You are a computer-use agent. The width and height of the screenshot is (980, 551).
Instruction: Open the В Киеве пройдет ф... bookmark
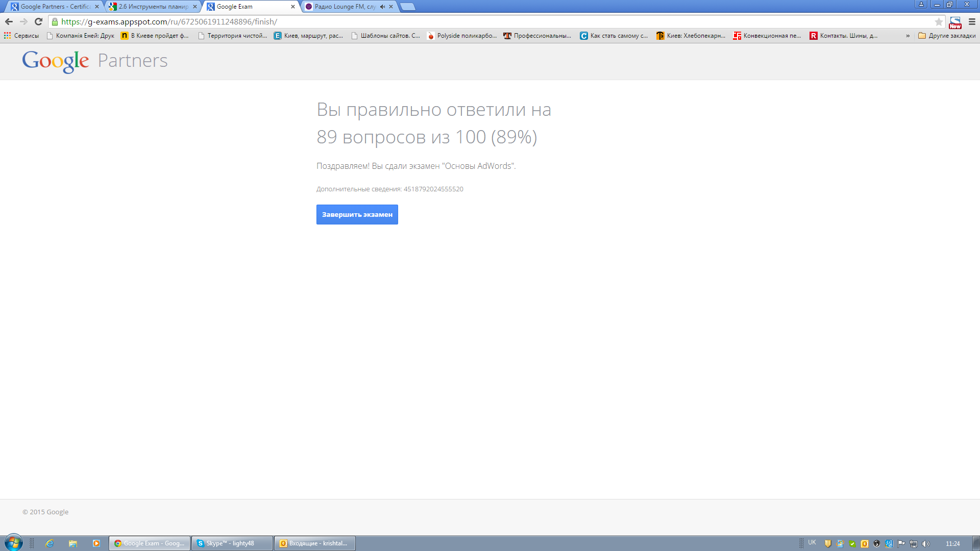pyautogui.click(x=155, y=36)
